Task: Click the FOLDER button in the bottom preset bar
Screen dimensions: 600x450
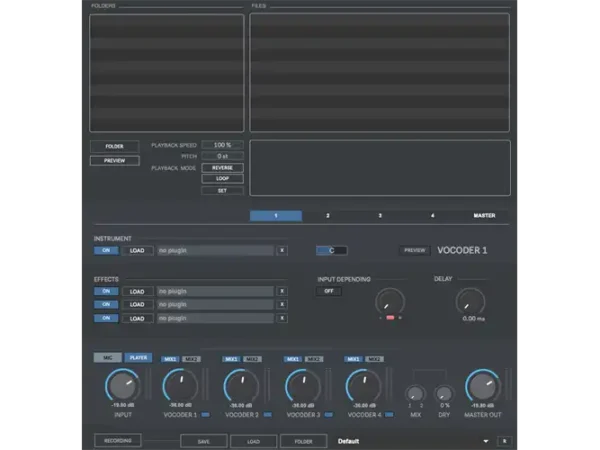Action: tap(303, 441)
